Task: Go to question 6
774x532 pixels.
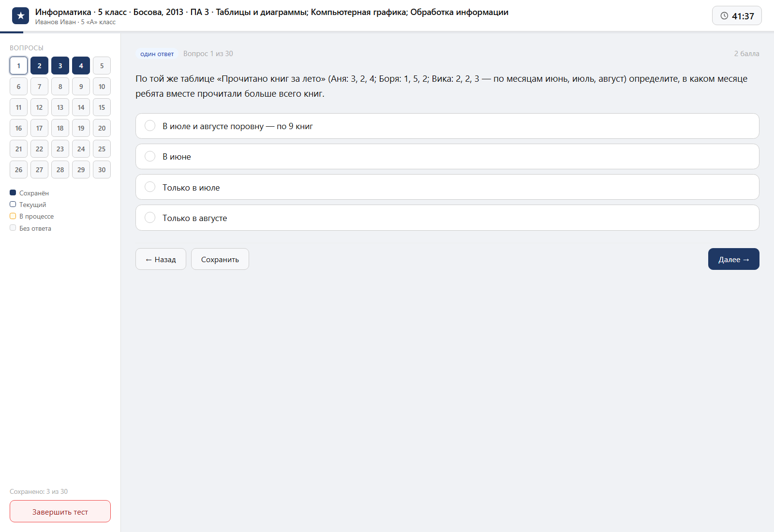Action: [x=18, y=87]
